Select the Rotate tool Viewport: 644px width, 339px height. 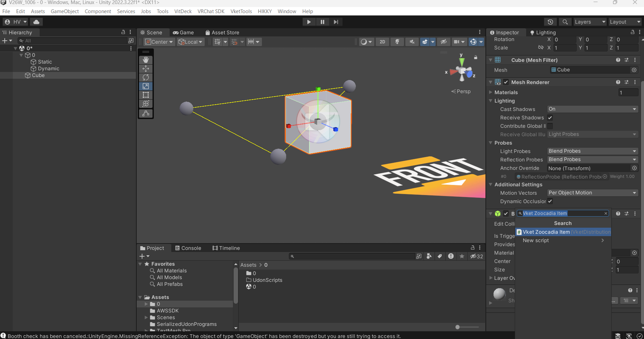146,77
